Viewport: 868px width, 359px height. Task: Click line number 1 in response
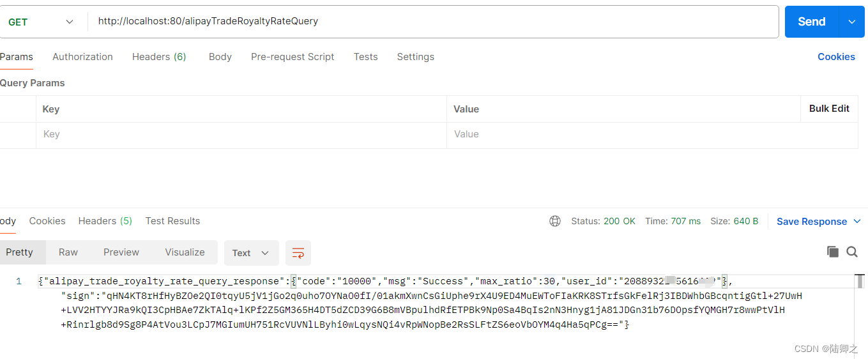(x=19, y=282)
